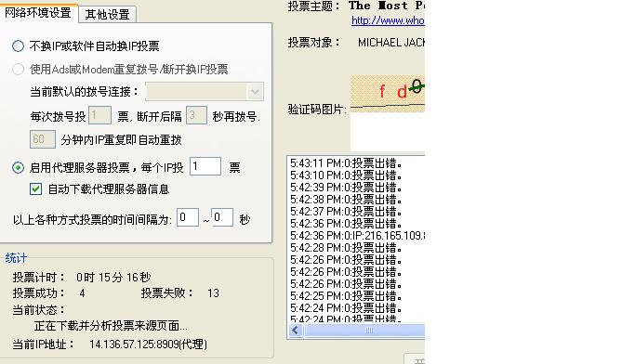Click the 投票成功 count 4
635x364 pixels.
(x=82, y=293)
